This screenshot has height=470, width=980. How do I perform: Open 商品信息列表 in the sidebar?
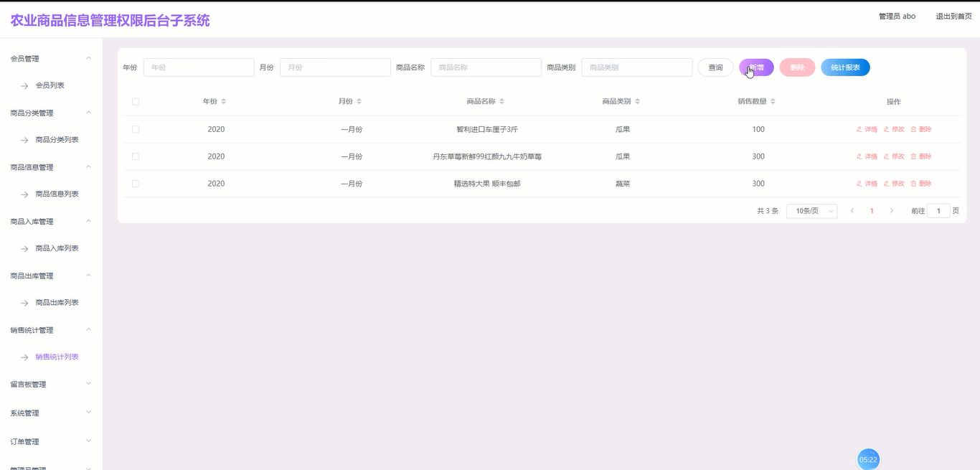click(57, 194)
